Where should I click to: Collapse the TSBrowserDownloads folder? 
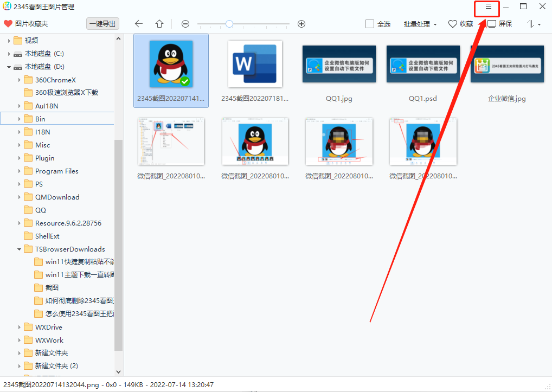pos(20,249)
